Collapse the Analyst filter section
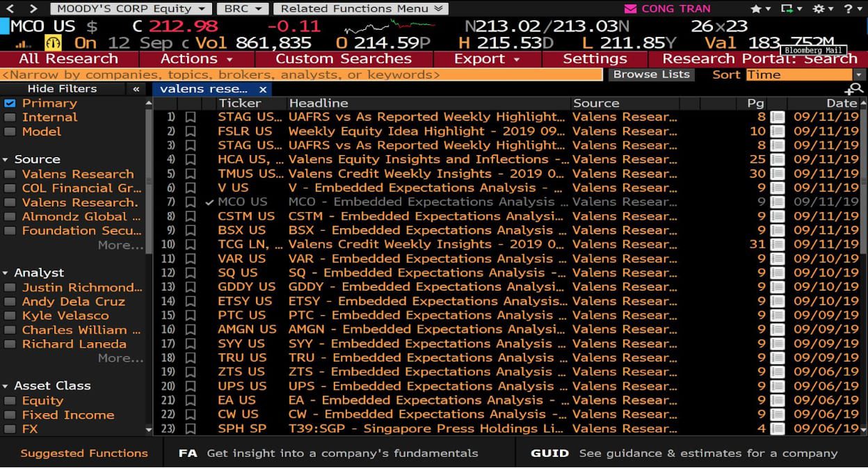Viewport: 868px width, 468px height. pyautogui.click(x=6, y=273)
